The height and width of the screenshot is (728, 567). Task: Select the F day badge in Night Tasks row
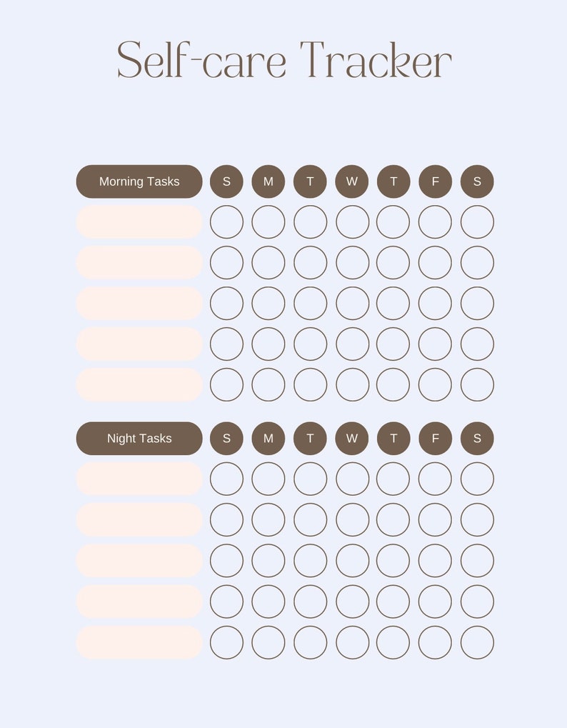pyautogui.click(x=435, y=438)
